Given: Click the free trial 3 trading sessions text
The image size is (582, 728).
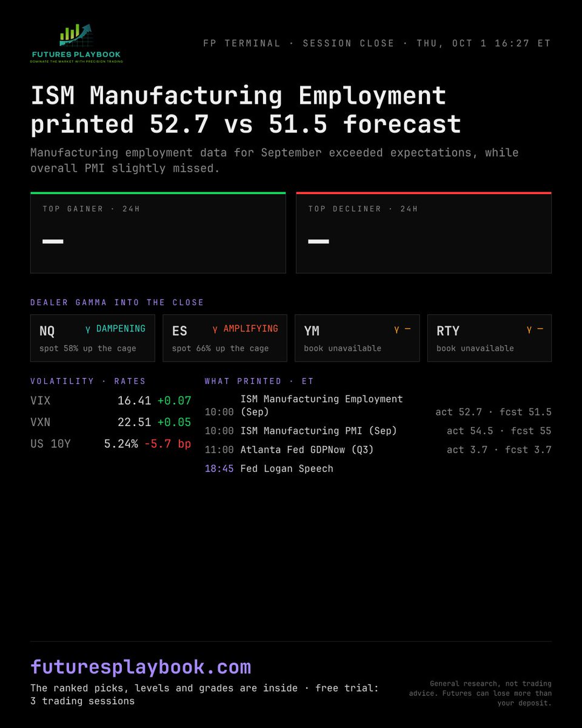Looking at the screenshot, I should click(x=204, y=695).
